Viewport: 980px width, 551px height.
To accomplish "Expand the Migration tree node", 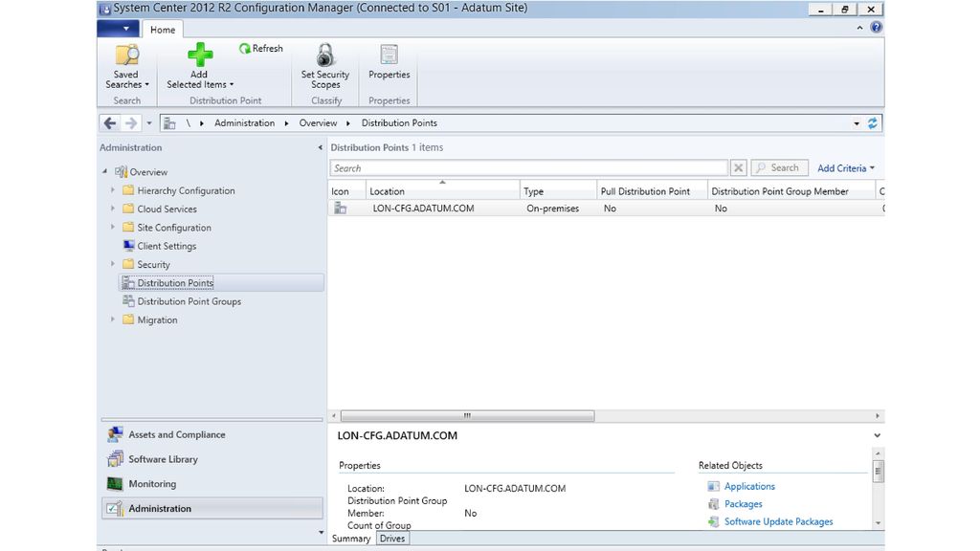I will click(x=113, y=320).
